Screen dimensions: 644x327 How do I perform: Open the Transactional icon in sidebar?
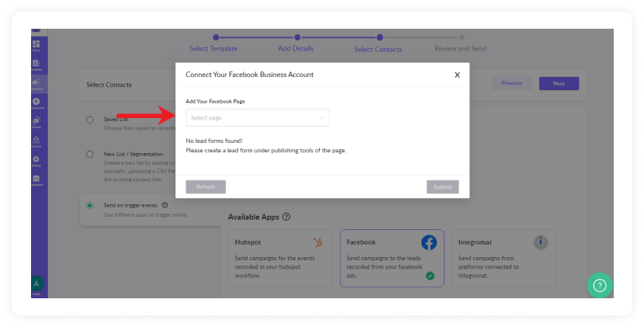coord(36,103)
